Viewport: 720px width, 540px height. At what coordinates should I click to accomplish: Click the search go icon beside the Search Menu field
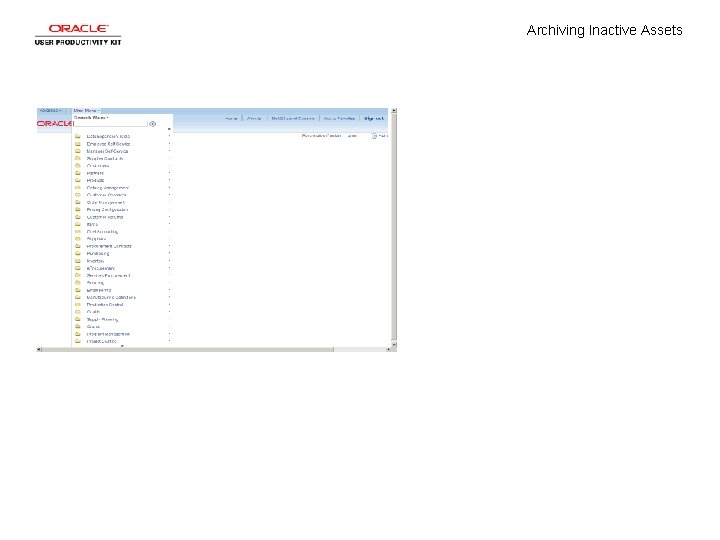tap(152, 124)
